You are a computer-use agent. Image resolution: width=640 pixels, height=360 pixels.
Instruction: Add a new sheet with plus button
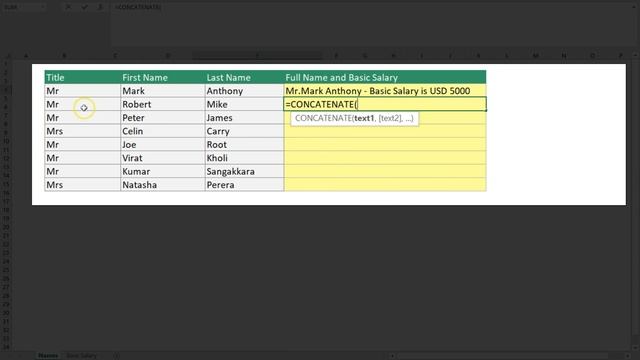click(116, 356)
